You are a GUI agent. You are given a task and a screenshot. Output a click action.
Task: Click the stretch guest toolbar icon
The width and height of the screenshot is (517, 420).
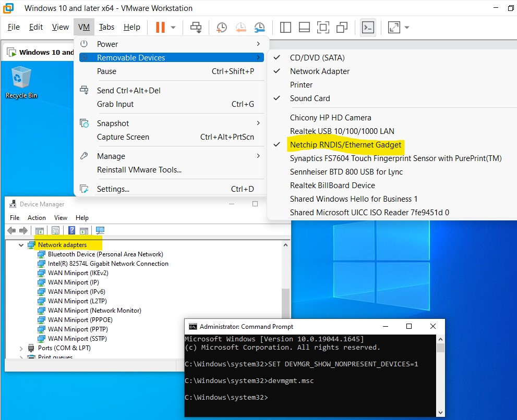tap(394, 27)
